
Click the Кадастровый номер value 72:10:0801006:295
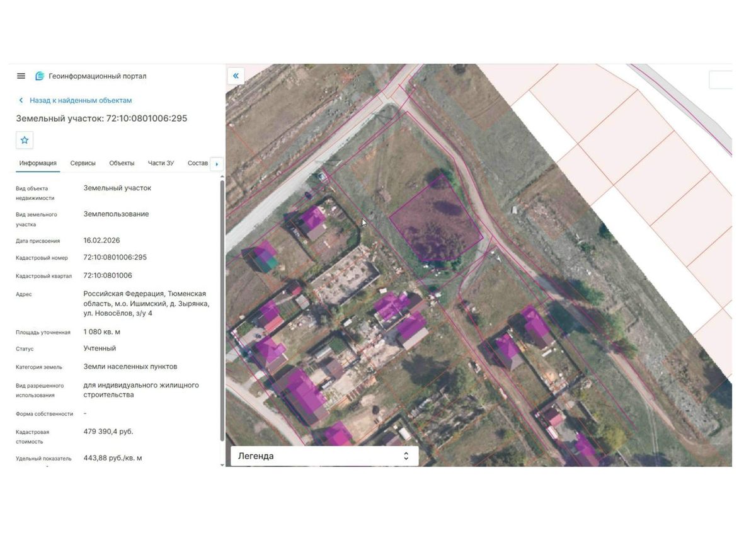(x=115, y=258)
